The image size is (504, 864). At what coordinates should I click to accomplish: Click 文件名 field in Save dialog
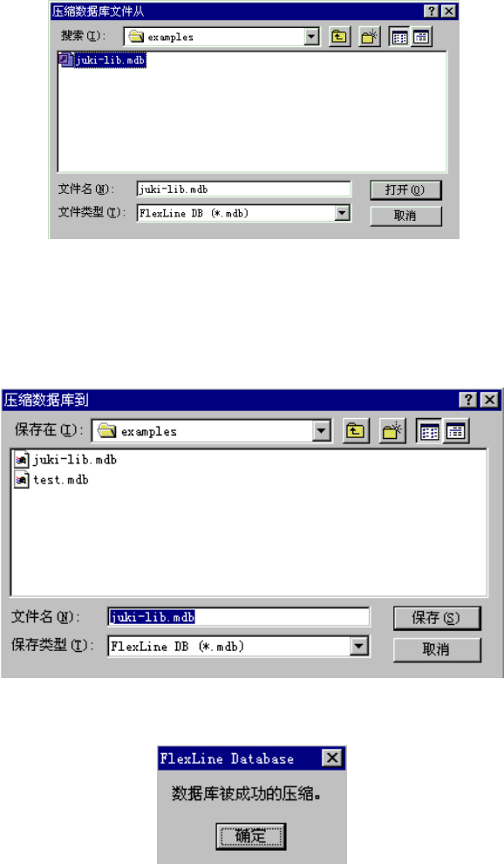(x=239, y=617)
